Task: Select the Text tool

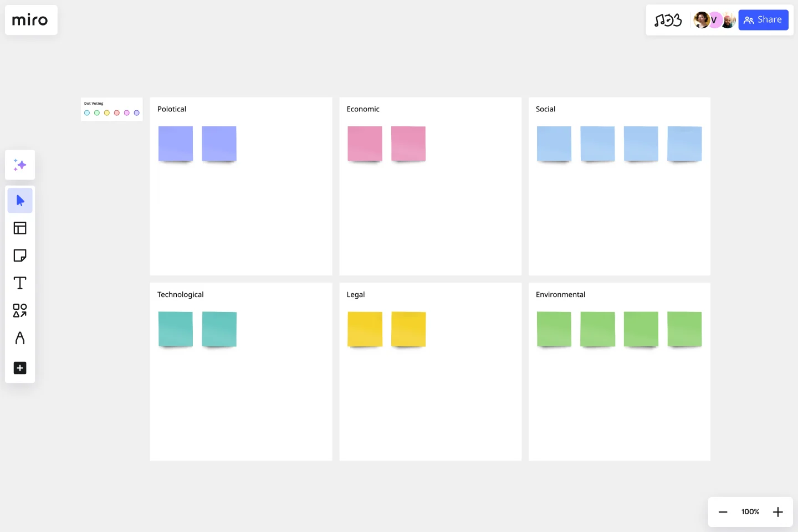Action: 20,283
